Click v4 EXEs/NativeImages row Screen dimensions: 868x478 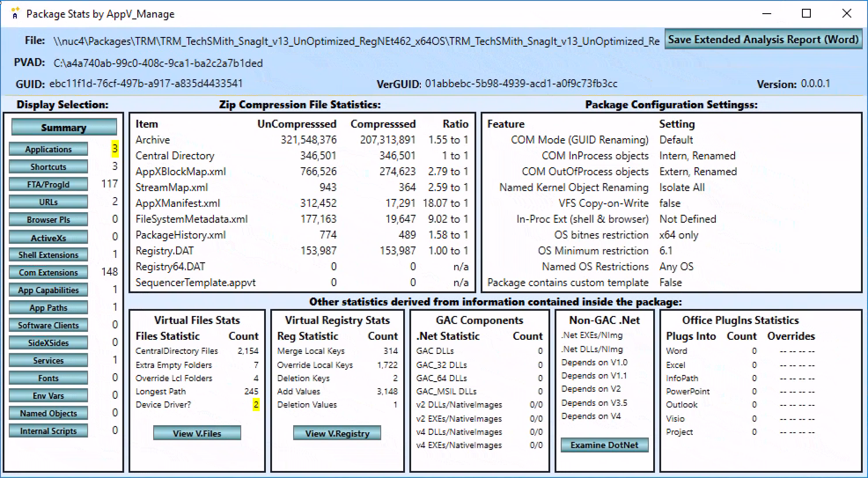(479, 445)
